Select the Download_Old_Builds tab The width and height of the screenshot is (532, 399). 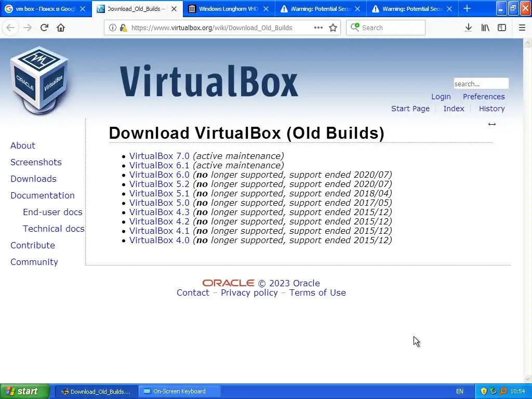click(x=137, y=9)
